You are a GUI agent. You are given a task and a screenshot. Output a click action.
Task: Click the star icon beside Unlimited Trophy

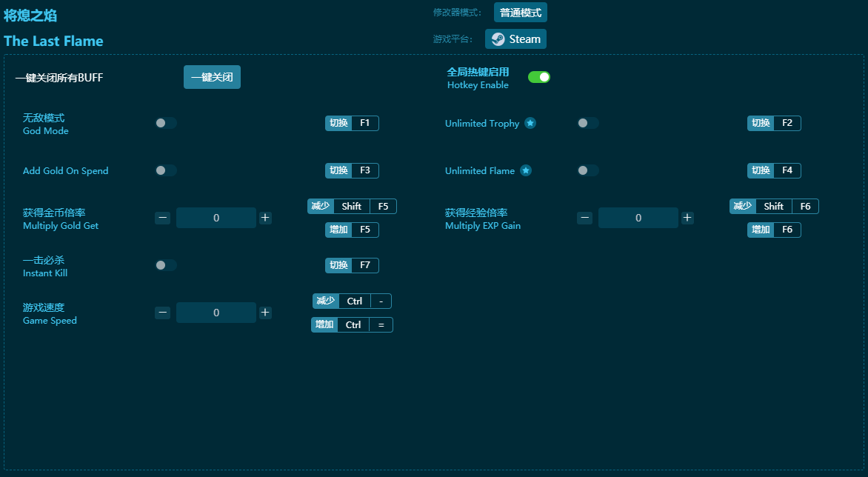pyautogui.click(x=530, y=123)
